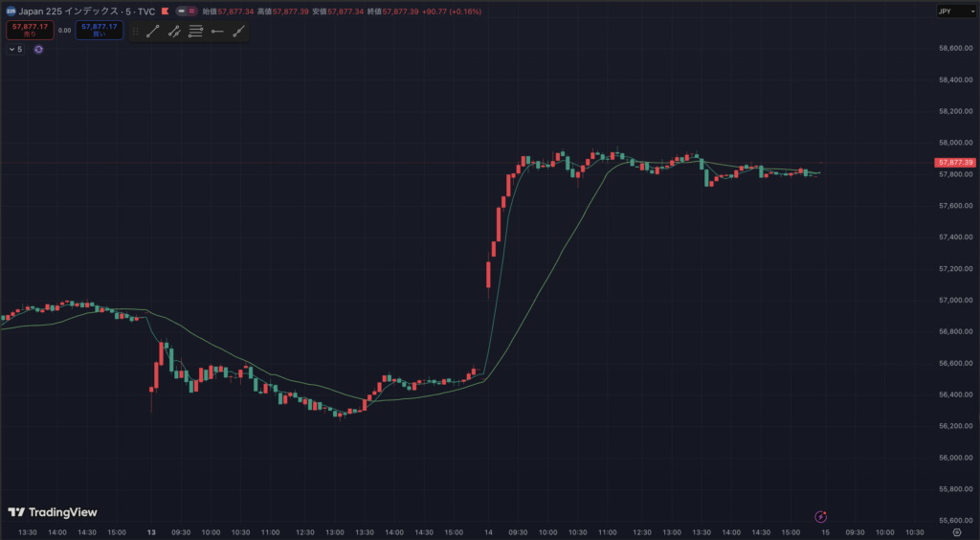This screenshot has width=980, height=540.
Task: Click the 14 date marker on time axis
Action: [487, 532]
